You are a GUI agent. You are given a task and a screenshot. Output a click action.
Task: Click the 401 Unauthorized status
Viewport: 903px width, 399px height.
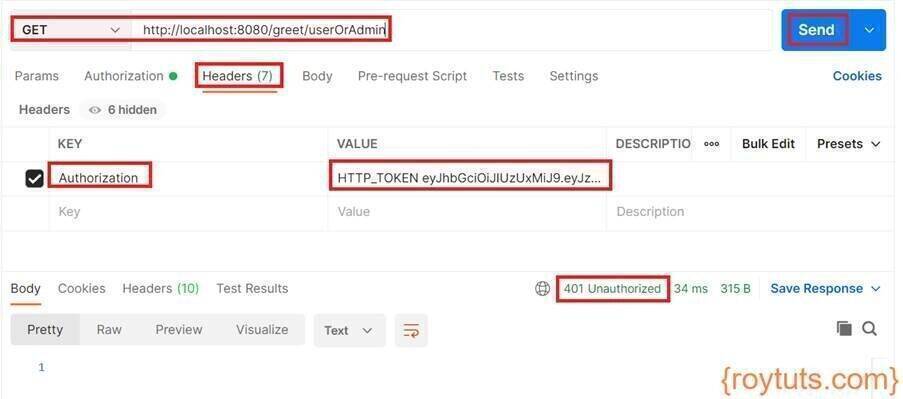pos(612,288)
